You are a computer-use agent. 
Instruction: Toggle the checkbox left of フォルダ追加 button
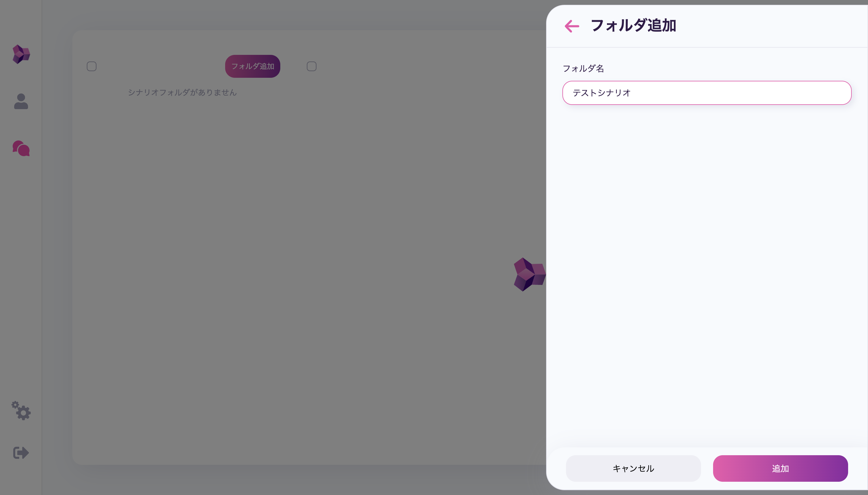(91, 66)
